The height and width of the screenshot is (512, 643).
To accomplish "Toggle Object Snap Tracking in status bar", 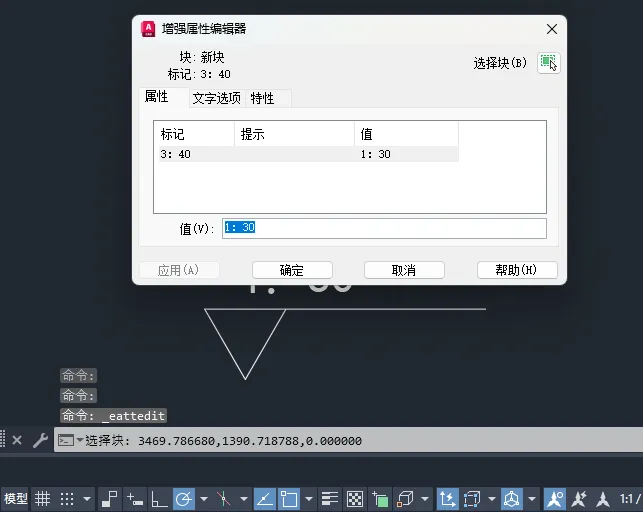I will (264, 499).
